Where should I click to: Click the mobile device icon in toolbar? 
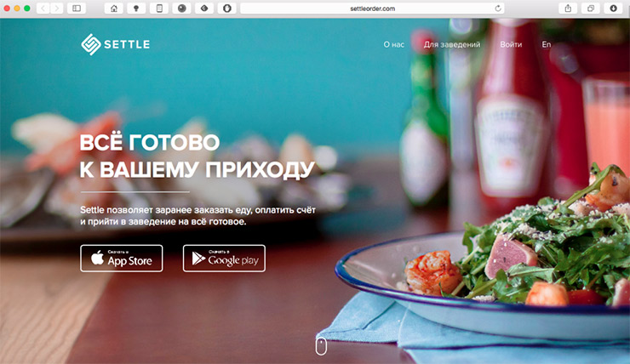click(x=159, y=9)
